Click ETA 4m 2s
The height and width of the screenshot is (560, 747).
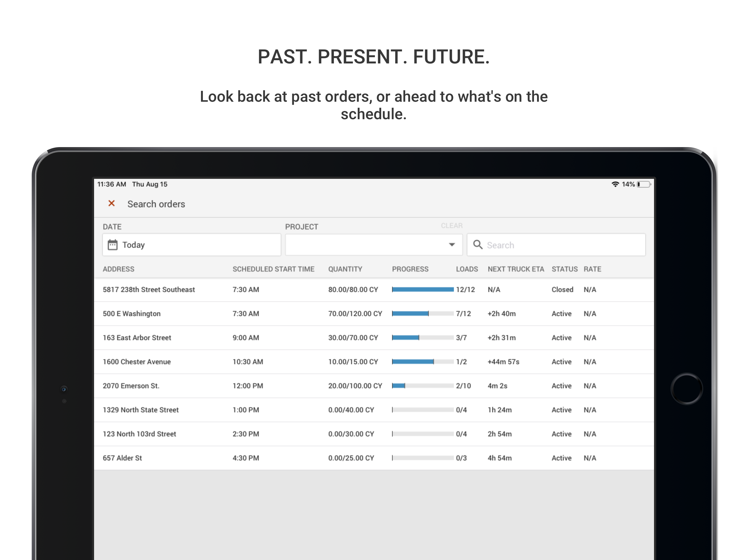point(497,386)
